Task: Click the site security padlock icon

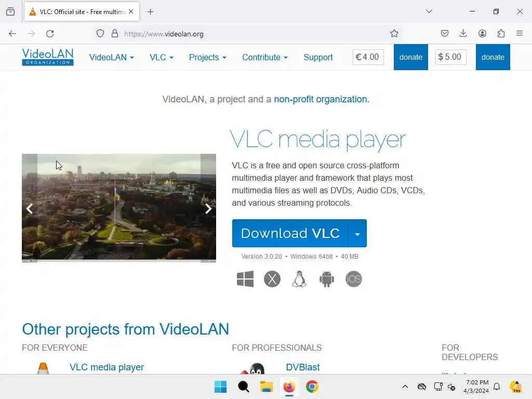Action: click(x=115, y=34)
